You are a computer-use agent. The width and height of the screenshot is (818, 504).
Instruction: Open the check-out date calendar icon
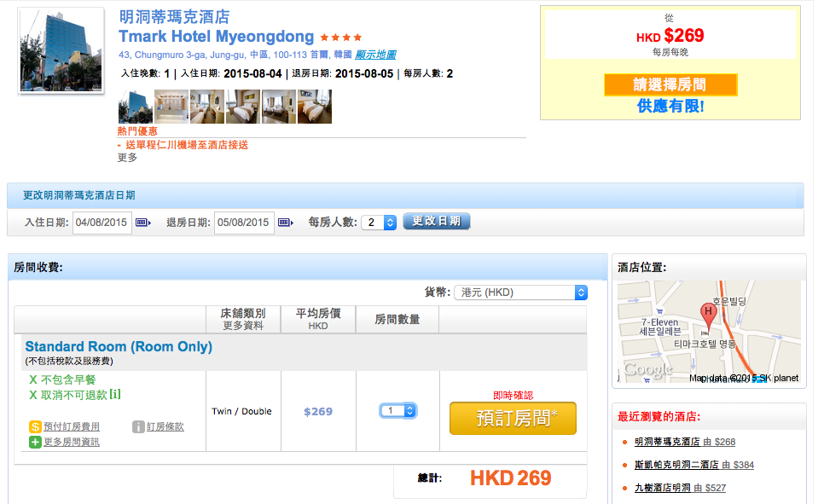point(286,223)
